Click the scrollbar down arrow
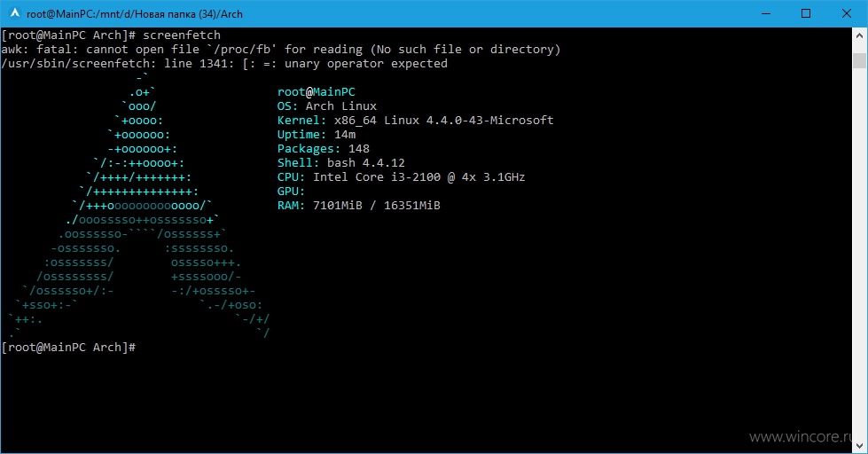 click(860, 446)
